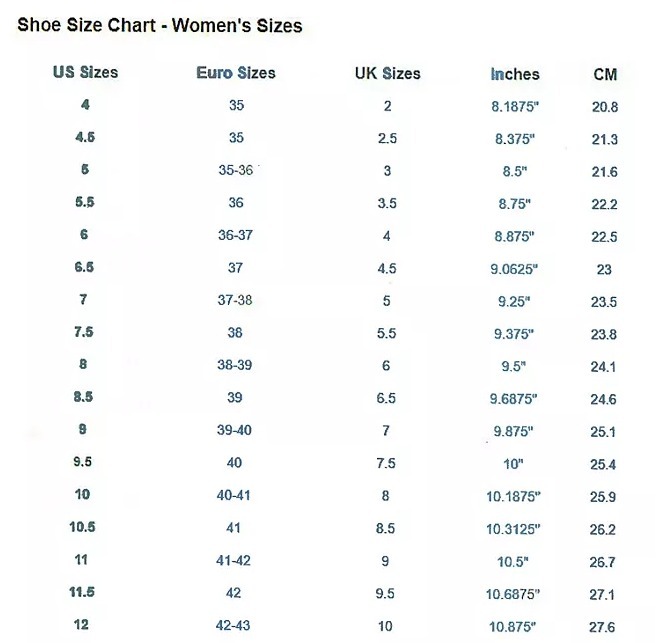Click the Shoe Size Chart title
The image size is (670, 643).
click(x=160, y=25)
